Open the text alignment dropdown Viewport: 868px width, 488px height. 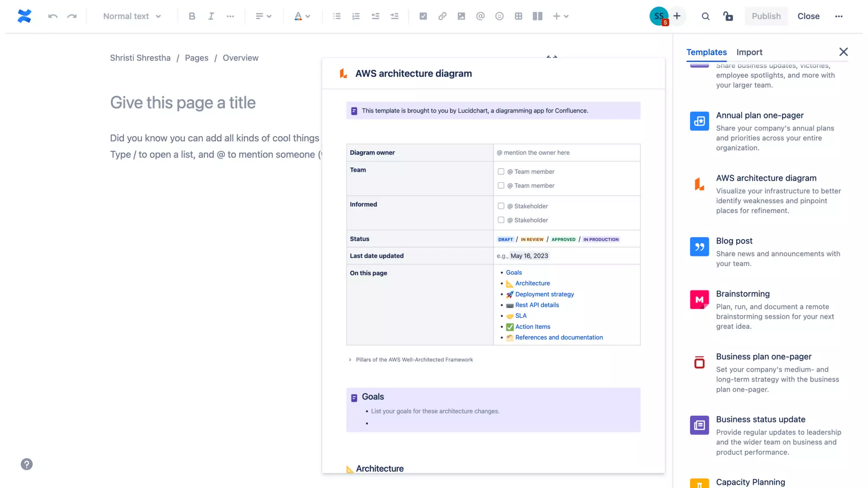263,16
